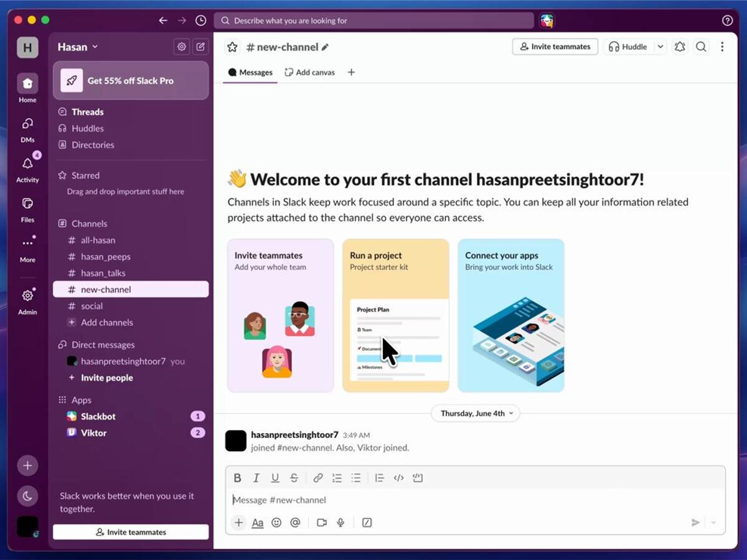The width and height of the screenshot is (747, 560).
Task: Mention someone with @ icon
Action: (295, 523)
